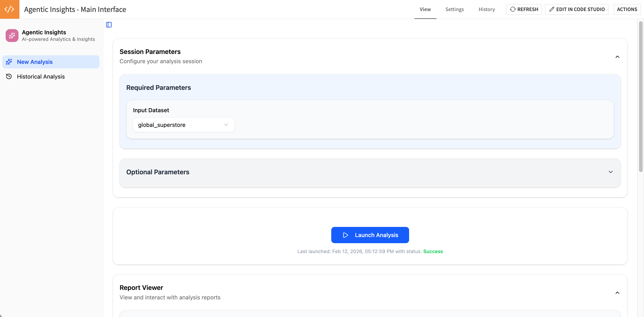Screen dimensions: 644x317
Task: Click EDIT IN CODE STUDIO
Action: click(x=577, y=9)
